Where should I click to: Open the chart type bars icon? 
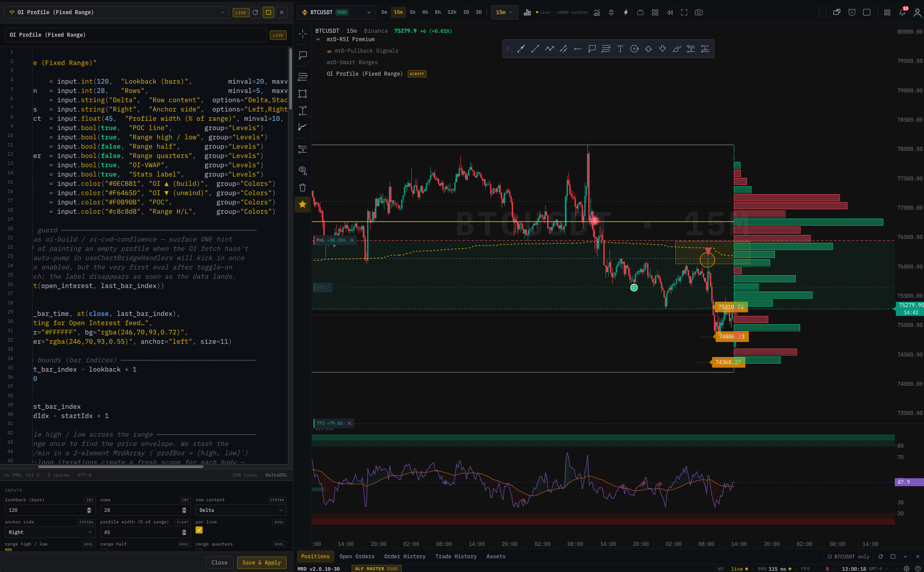tap(527, 12)
